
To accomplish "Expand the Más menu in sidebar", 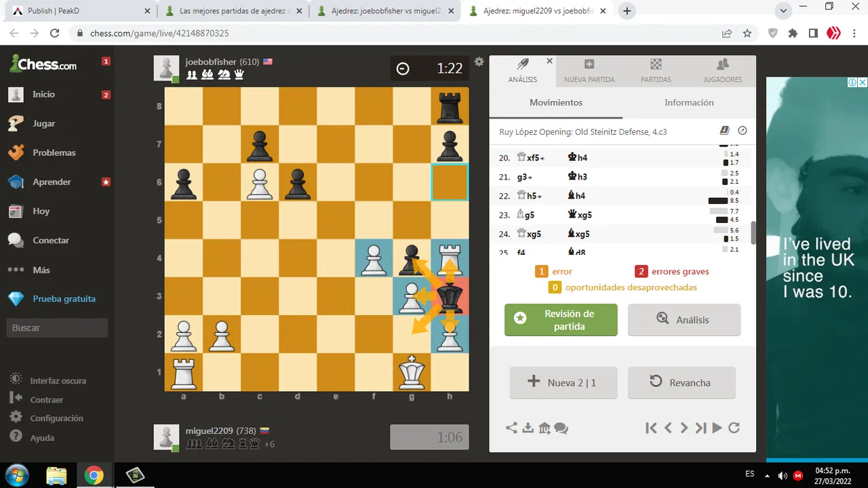I will [x=41, y=270].
